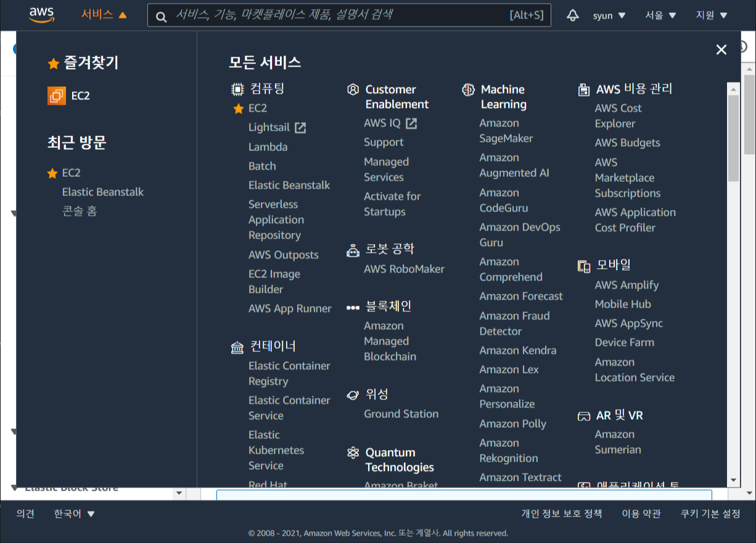Open the Batch service
Screen dimensions: 756x543
coord(262,166)
